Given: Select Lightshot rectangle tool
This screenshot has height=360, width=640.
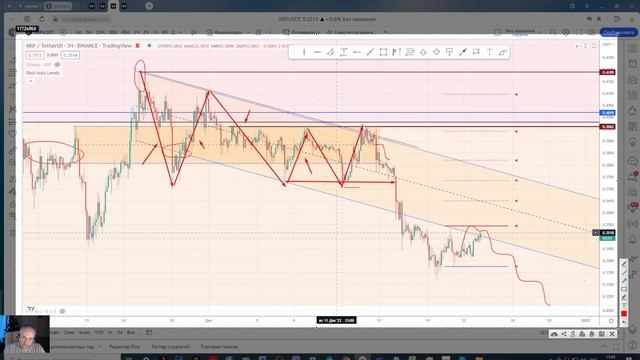Looking at the screenshot, I should click(624, 289).
